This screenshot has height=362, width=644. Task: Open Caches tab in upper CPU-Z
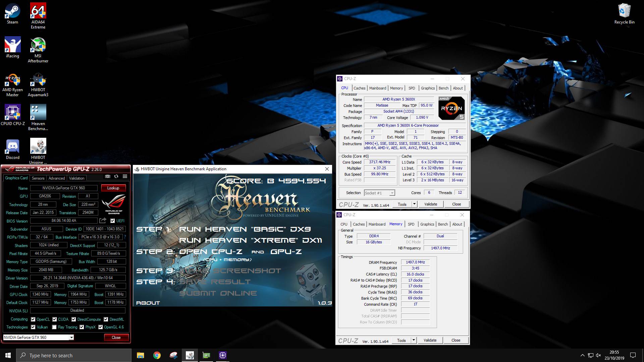[x=359, y=88]
